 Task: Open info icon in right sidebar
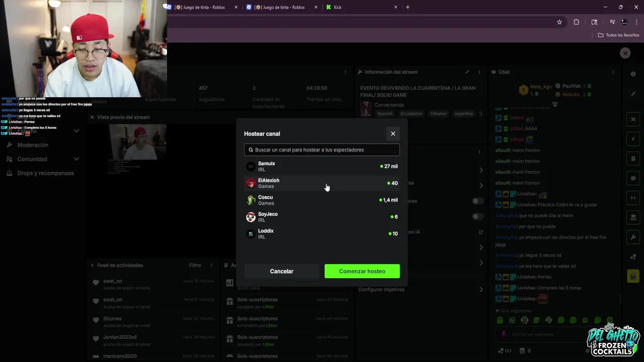click(633, 74)
